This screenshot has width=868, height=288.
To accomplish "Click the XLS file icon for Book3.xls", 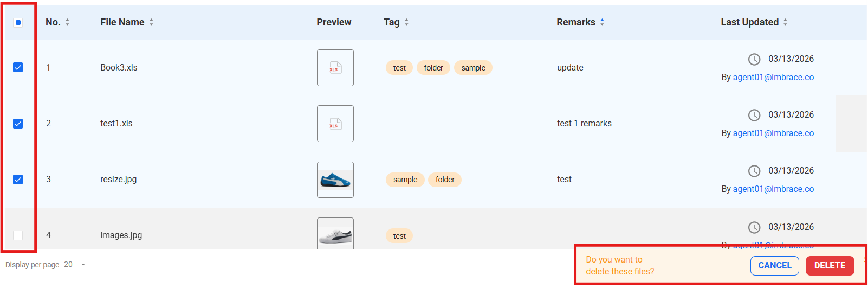I will click(x=335, y=68).
